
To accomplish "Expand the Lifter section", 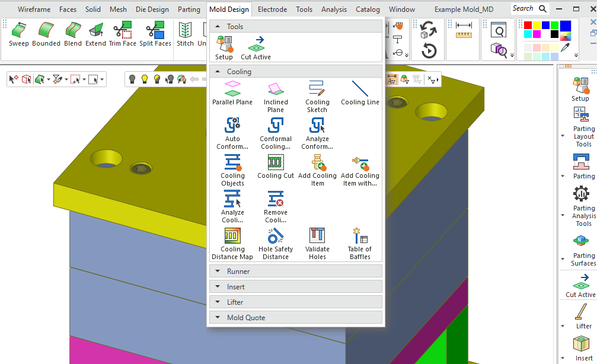I will point(296,302).
